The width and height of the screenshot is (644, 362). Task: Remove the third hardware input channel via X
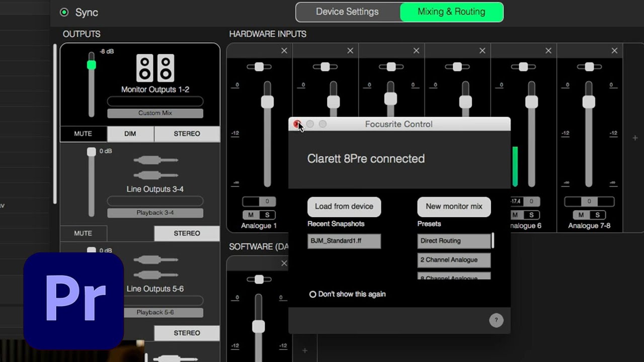(416, 50)
